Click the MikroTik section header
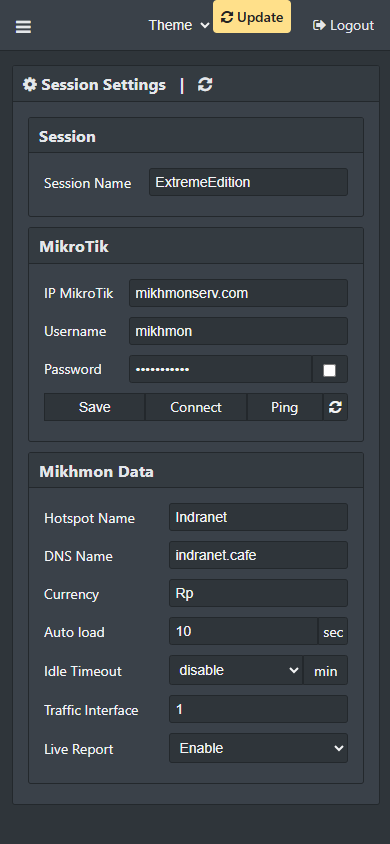This screenshot has height=844, width=390. [x=196, y=247]
